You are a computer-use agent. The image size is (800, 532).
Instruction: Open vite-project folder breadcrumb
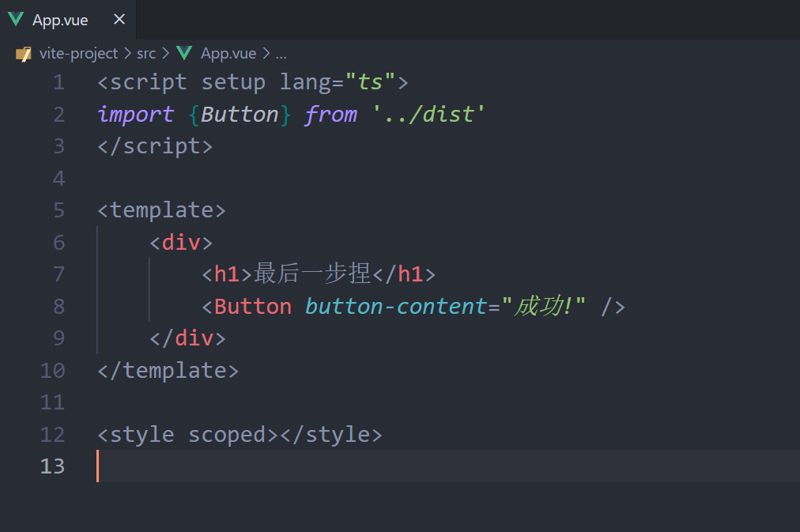coord(78,53)
